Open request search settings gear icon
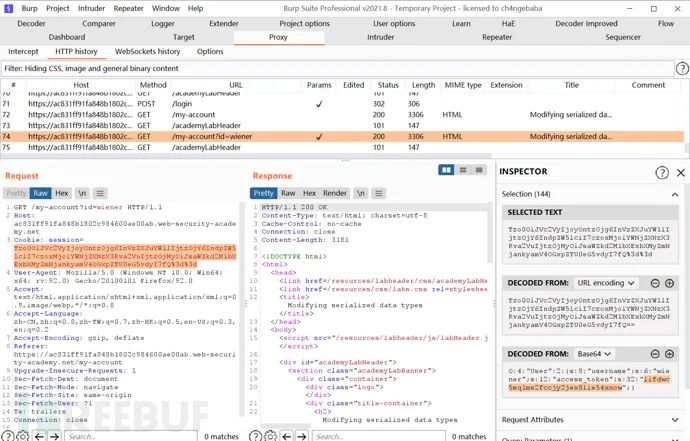 tap(23, 436)
